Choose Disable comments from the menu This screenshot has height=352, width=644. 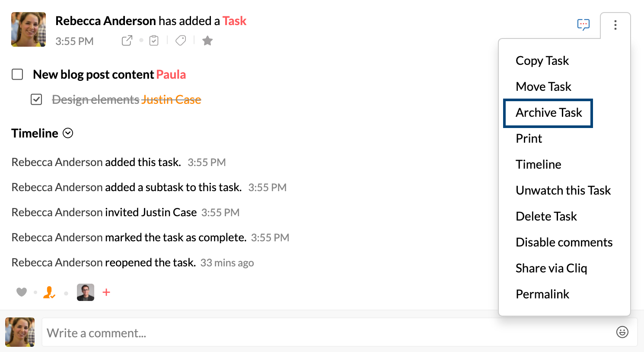(x=564, y=242)
